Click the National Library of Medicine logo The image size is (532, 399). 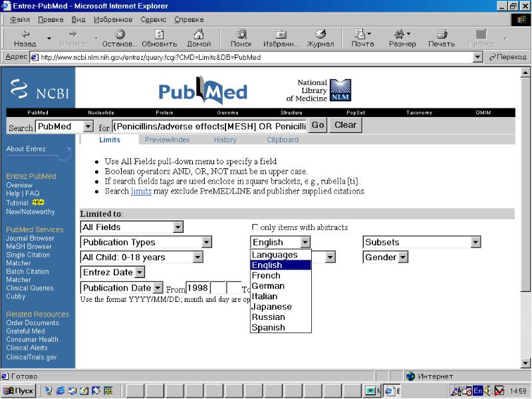(x=319, y=90)
